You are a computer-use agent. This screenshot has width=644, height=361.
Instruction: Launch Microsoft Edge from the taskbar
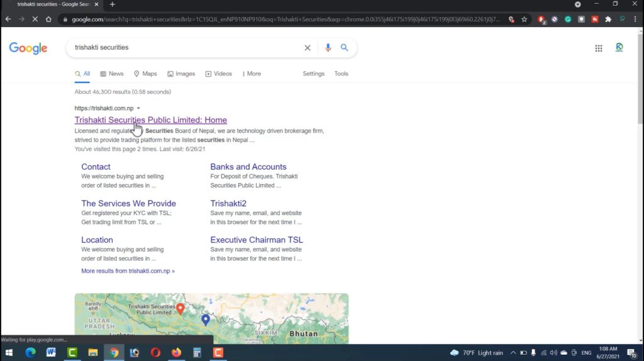click(x=30, y=352)
